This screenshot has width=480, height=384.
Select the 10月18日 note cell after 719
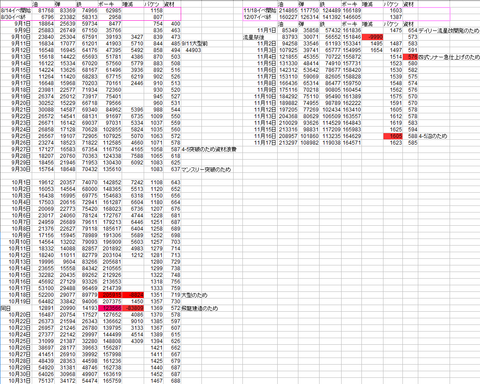[194, 295]
